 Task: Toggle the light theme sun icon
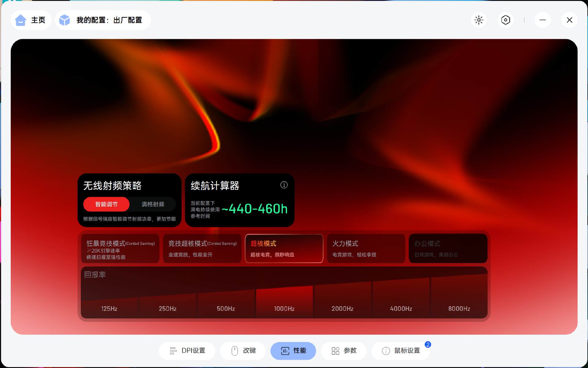(479, 20)
